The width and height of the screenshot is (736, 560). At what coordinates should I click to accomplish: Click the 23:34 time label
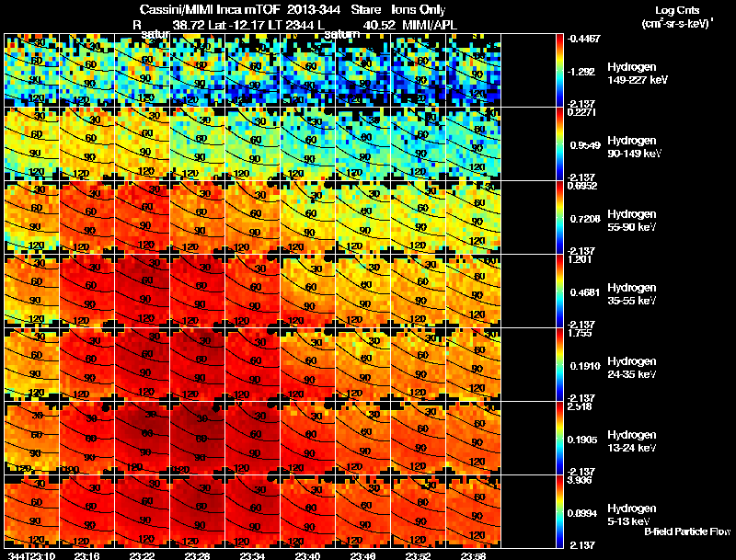point(252,555)
